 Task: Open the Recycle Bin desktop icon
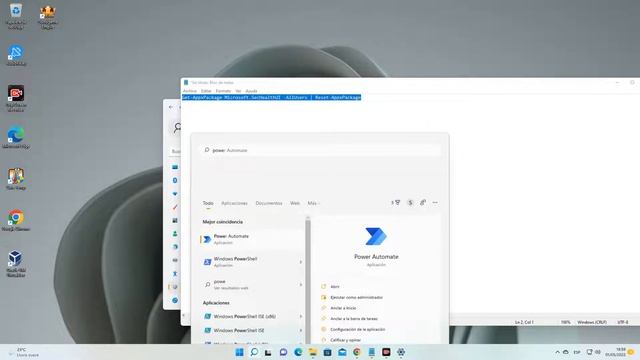click(x=16, y=16)
